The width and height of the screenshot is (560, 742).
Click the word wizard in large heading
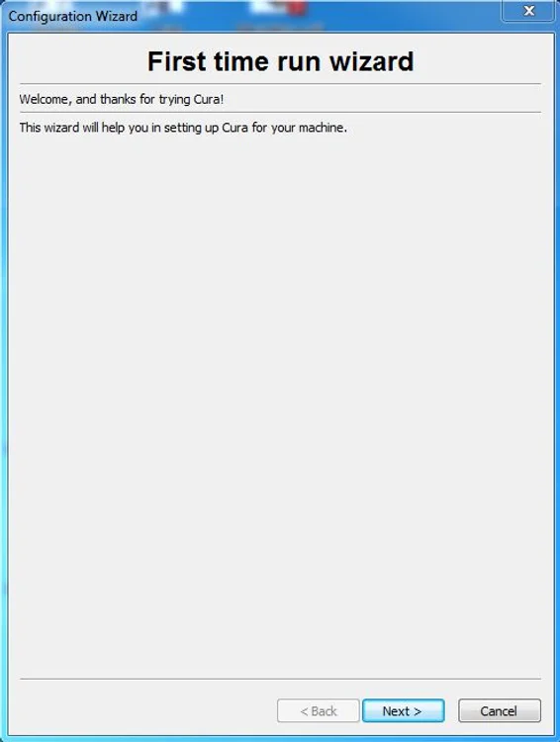(x=372, y=61)
